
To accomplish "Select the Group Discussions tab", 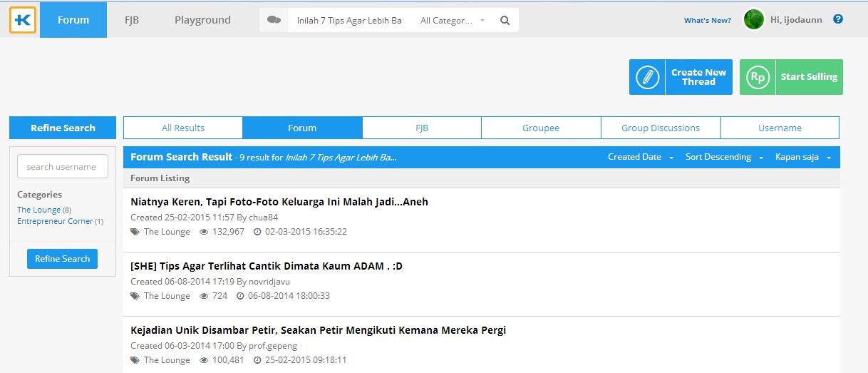I will click(661, 128).
